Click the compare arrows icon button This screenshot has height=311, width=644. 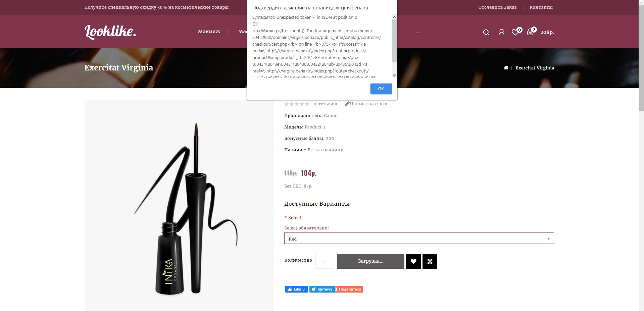(430, 261)
